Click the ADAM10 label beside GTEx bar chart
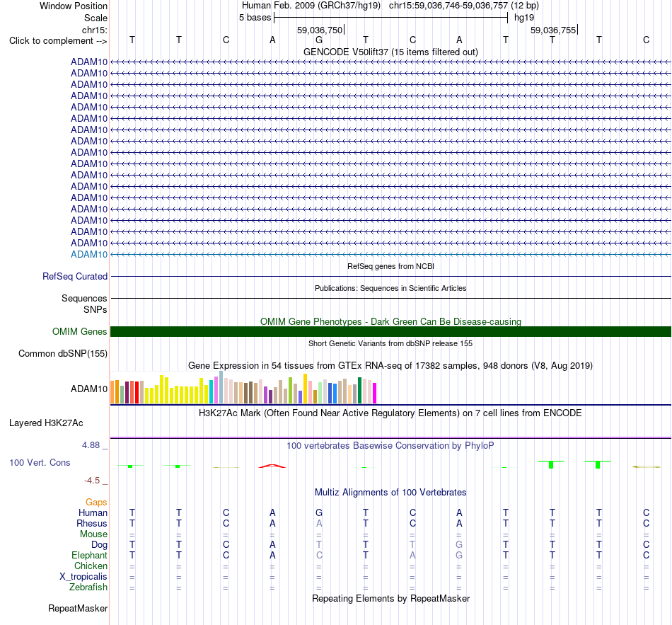 89,389
